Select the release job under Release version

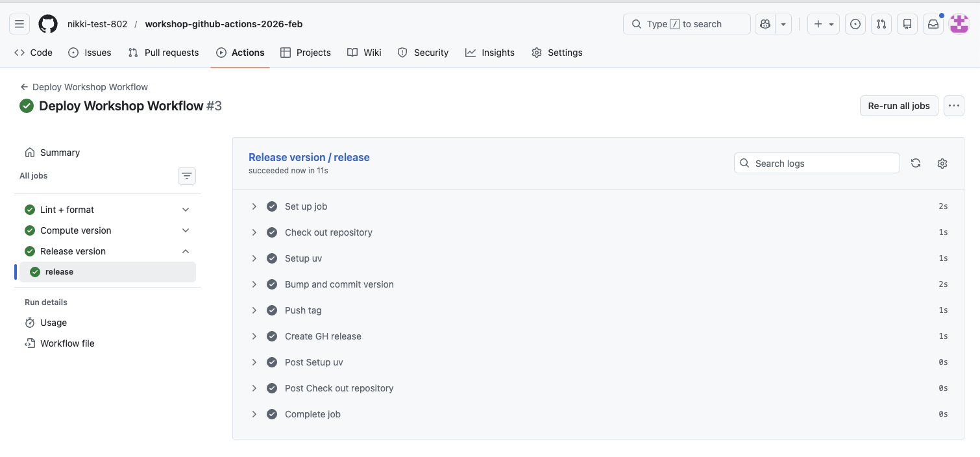(58, 271)
